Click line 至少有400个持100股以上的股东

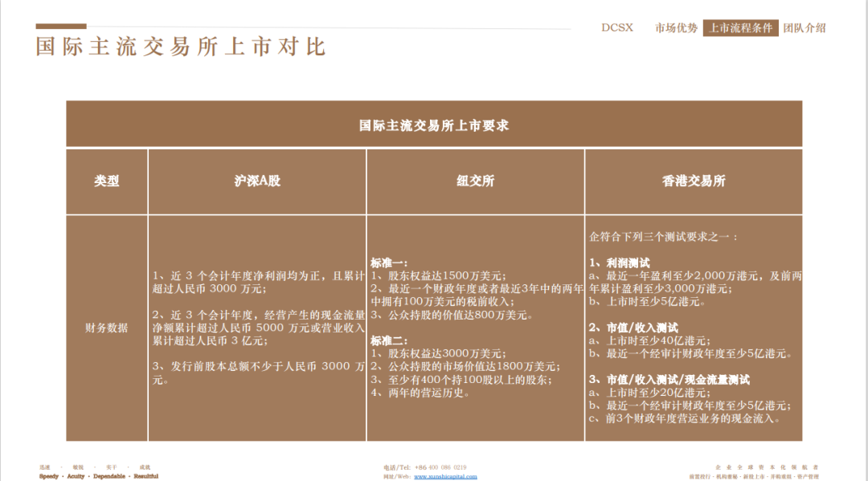point(461,380)
